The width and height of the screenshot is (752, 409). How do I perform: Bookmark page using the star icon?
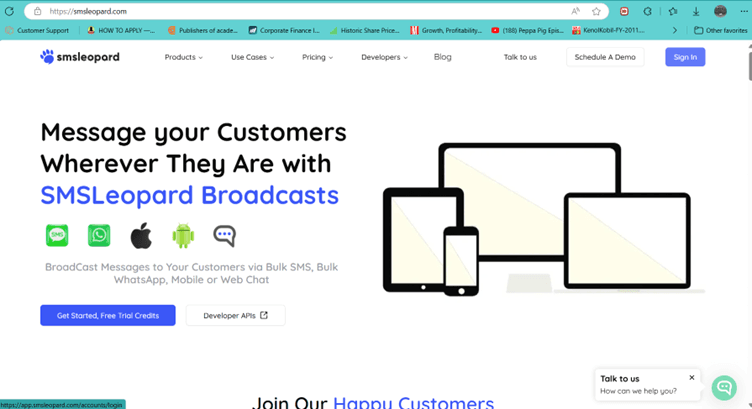click(597, 11)
